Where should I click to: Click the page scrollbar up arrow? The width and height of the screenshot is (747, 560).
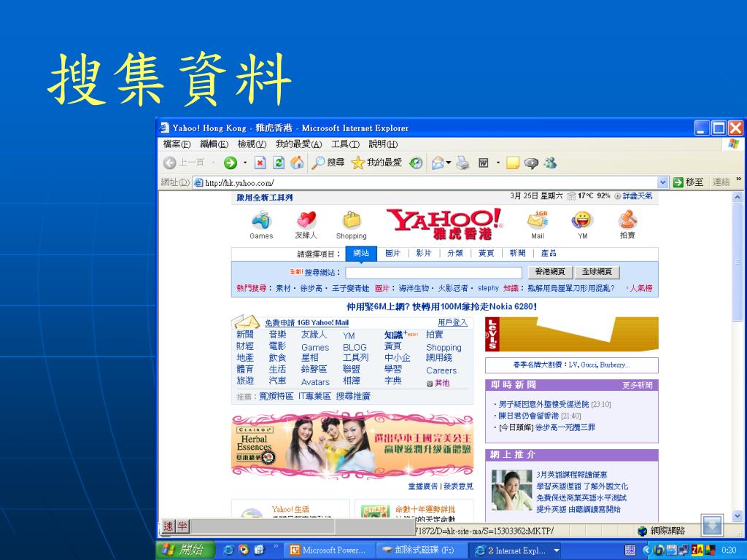tap(738, 197)
